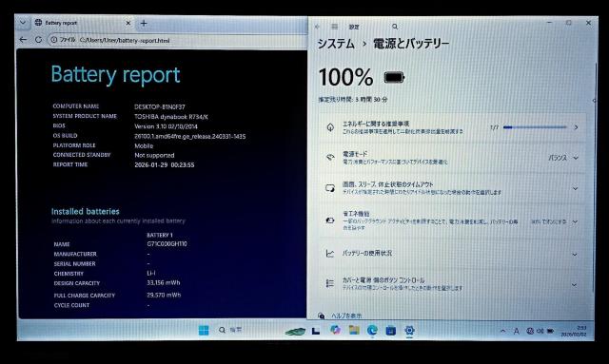Image resolution: width=609 pixels, height=364 pixels.
Task: Click the screen and sleep timeout icon
Action: [x=330, y=188]
